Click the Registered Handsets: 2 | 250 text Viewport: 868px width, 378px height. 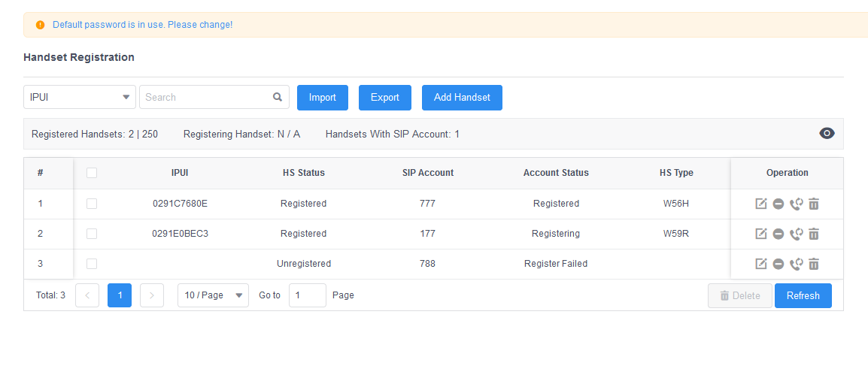95,134
